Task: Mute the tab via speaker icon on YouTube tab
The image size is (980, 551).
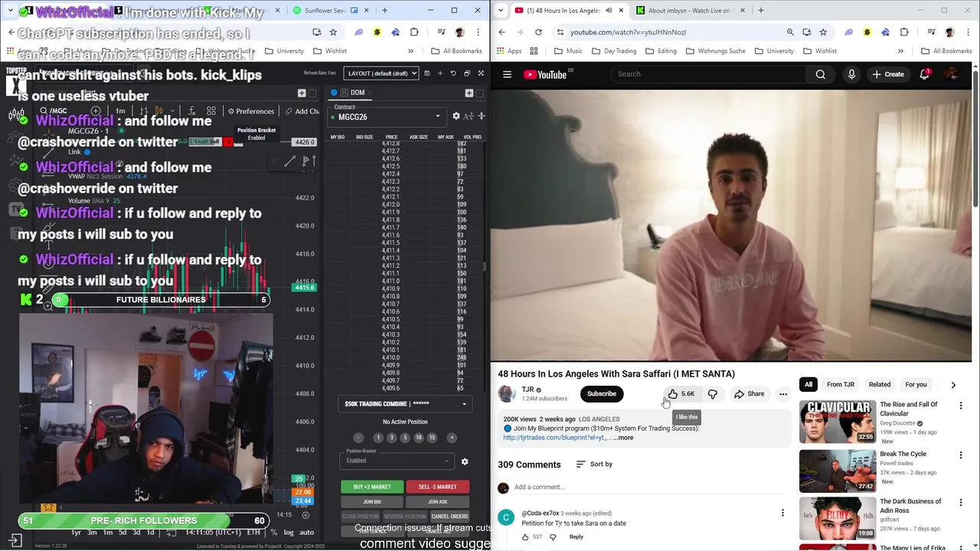Action: pos(609,11)
